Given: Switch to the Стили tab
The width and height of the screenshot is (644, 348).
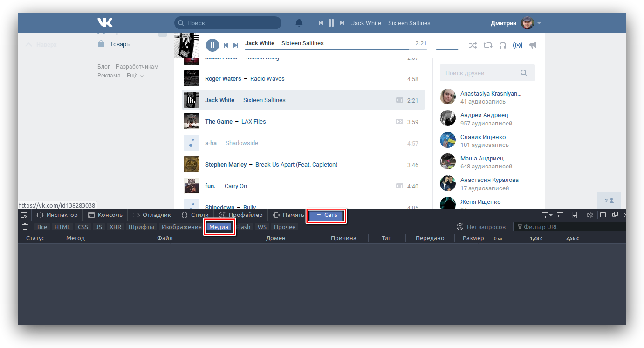Looking at the screenshot, I should click(195, 215).
